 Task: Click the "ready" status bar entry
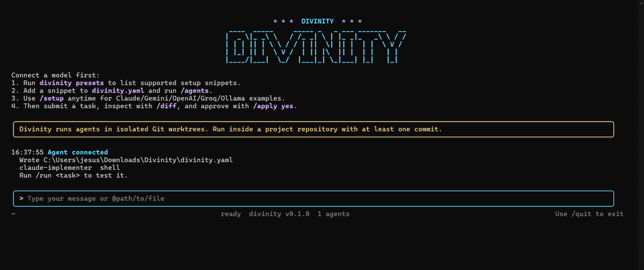(231, 214)
